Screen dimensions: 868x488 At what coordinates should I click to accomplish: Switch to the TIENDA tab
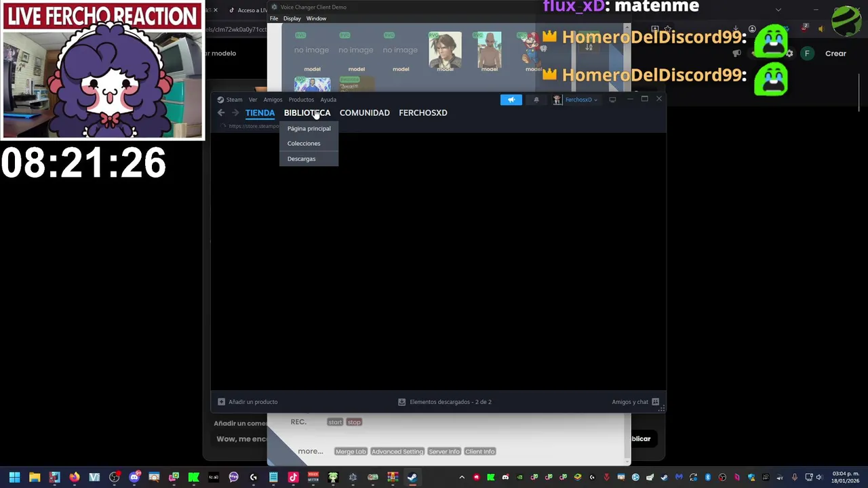[x=260, y=113]
